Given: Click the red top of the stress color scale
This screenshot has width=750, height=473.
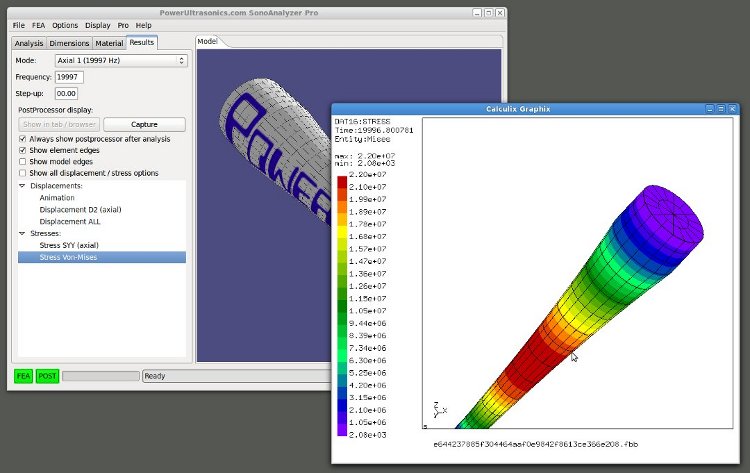Looking at the screenshot, I should click(x=342, y=182).
